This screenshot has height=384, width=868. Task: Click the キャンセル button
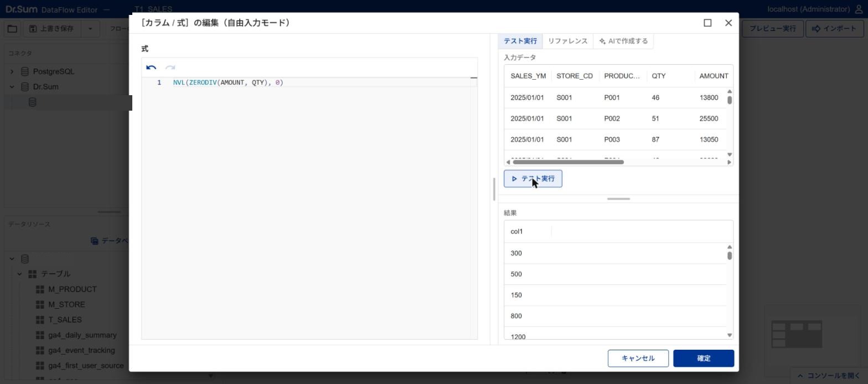point(638,359)
